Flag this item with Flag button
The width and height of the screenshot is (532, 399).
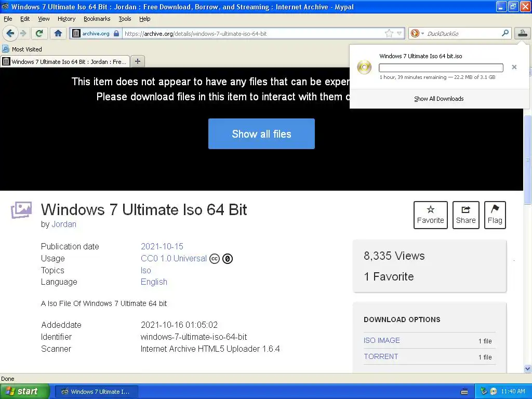(495, 215)
